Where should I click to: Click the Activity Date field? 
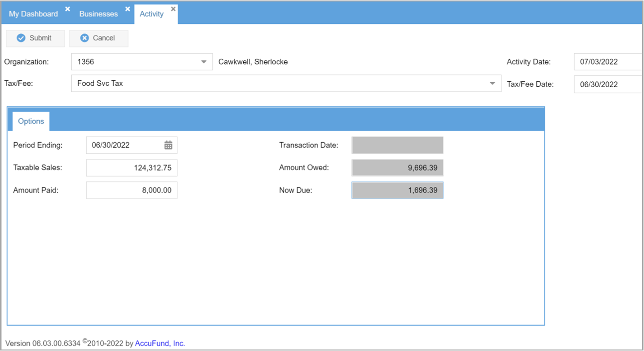point(607,62)
